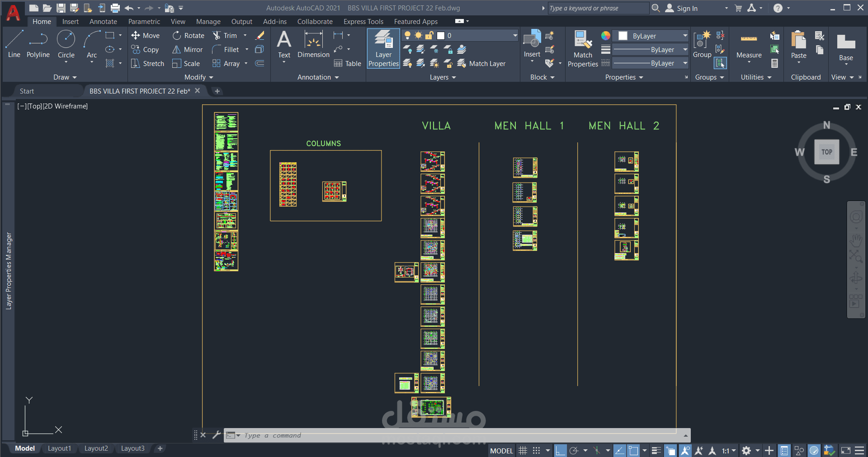Switch to the Annotate ribbon tab
The height and width of the screenshot is (457, 868).
click(103, 21)
